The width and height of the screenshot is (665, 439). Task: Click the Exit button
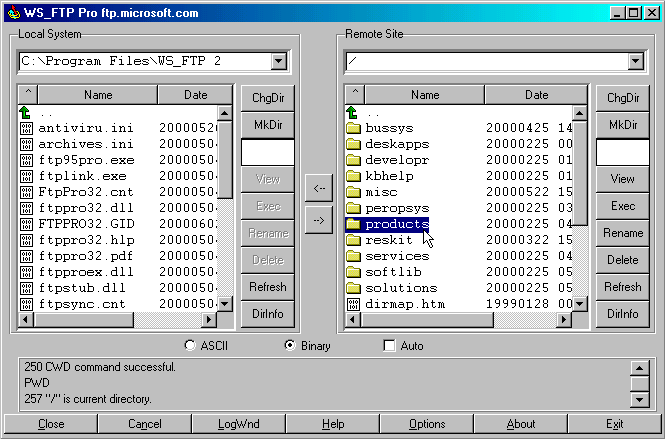click(615, 424)
